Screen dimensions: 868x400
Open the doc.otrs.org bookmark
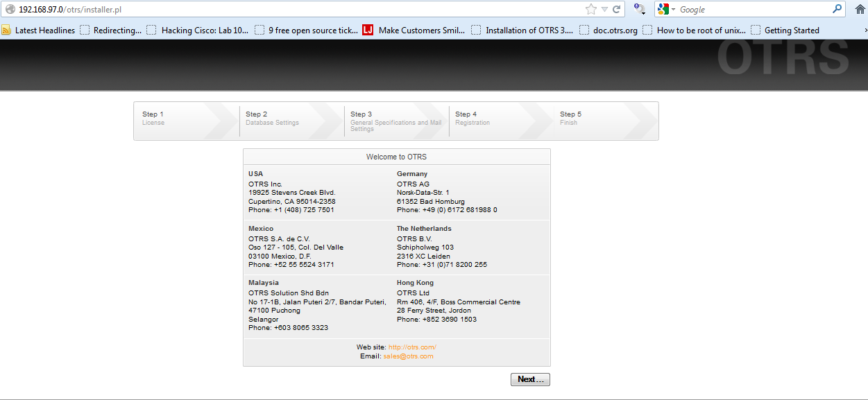pos(609,31)
